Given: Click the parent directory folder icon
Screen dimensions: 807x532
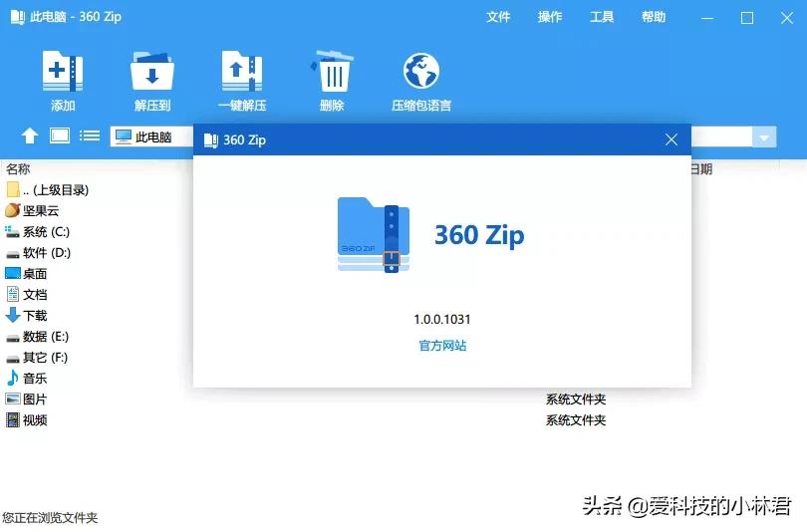Looking at the screenshot, I should pyautogui.click(x=13, y=189).
